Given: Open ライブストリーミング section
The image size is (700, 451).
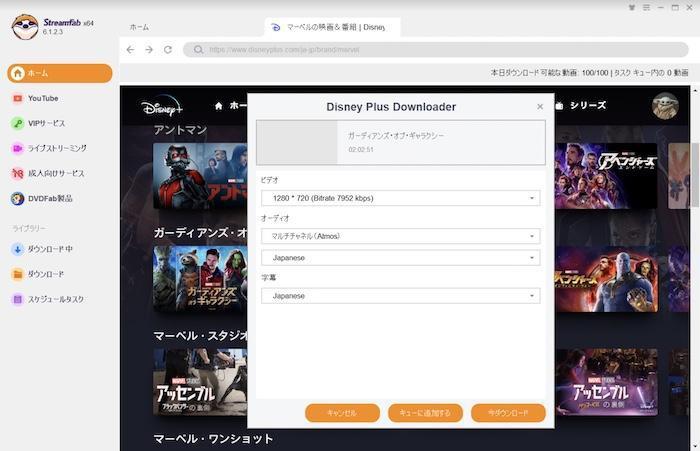Looking at the screenshot, I should click(x=57, y=148).
